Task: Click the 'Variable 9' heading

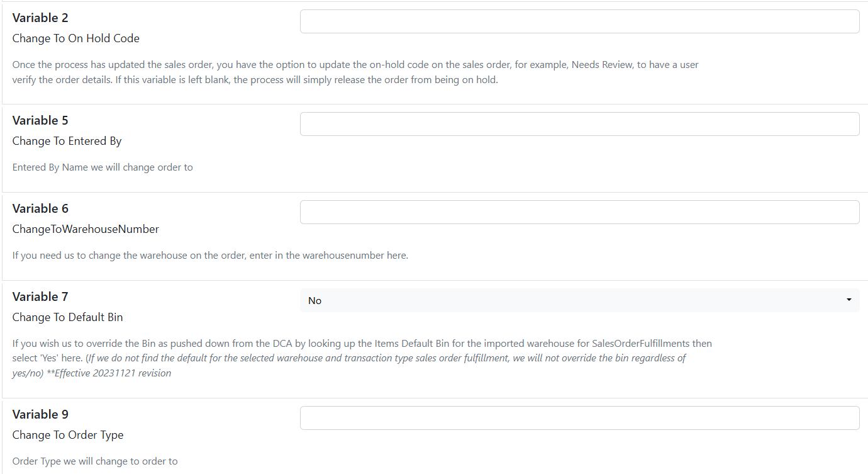Action: point(40,414)
